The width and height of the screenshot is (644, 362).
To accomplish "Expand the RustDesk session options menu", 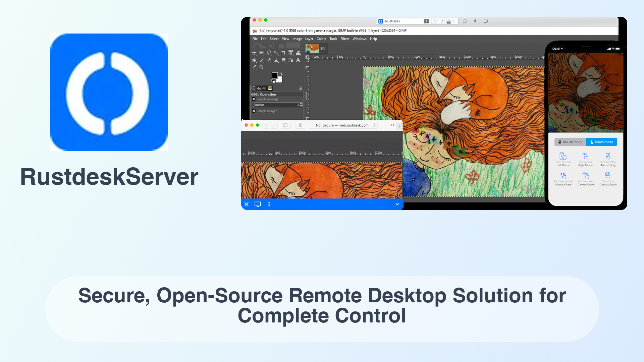I will (269, 204).
